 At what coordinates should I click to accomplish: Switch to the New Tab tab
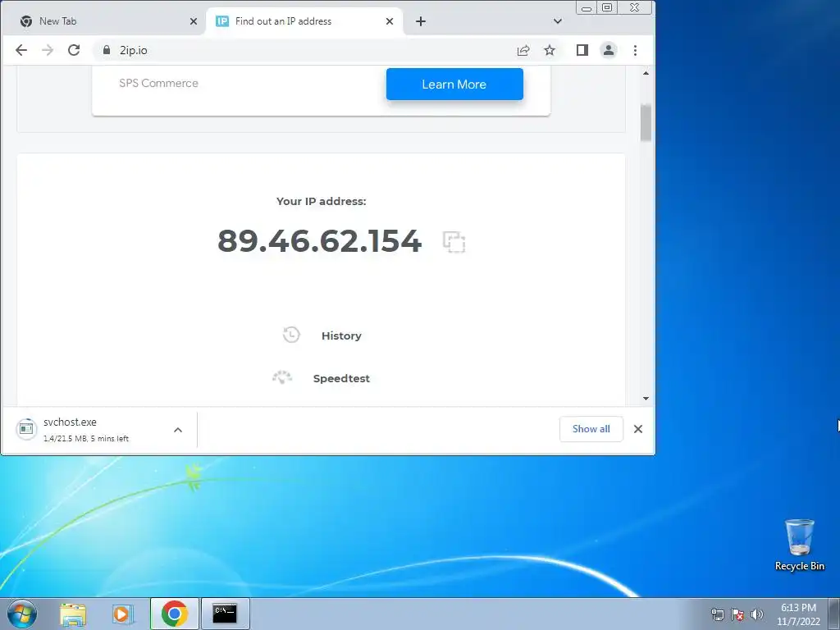pyautogui.click(x=104, y=21)
